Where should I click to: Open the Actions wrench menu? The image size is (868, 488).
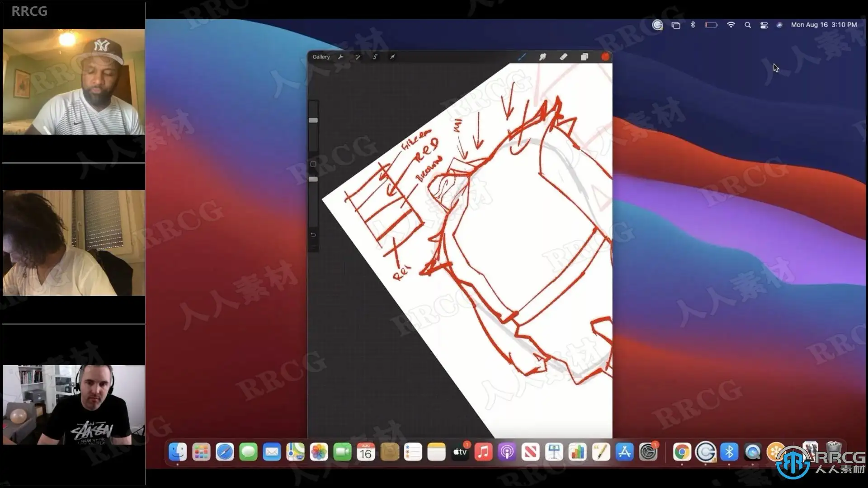click(340, 57)
